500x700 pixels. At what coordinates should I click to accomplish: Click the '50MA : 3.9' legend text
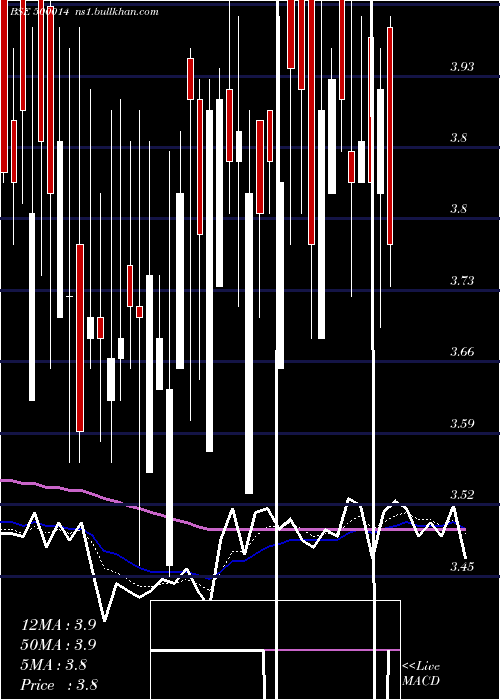pyautogui.click(x=58, y=645)
